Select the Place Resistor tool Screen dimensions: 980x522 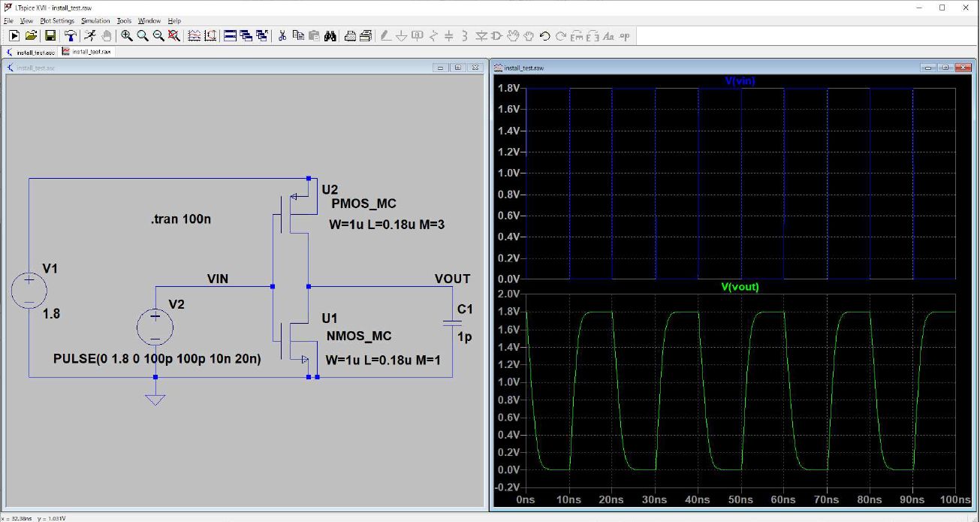tap(433, 35)
